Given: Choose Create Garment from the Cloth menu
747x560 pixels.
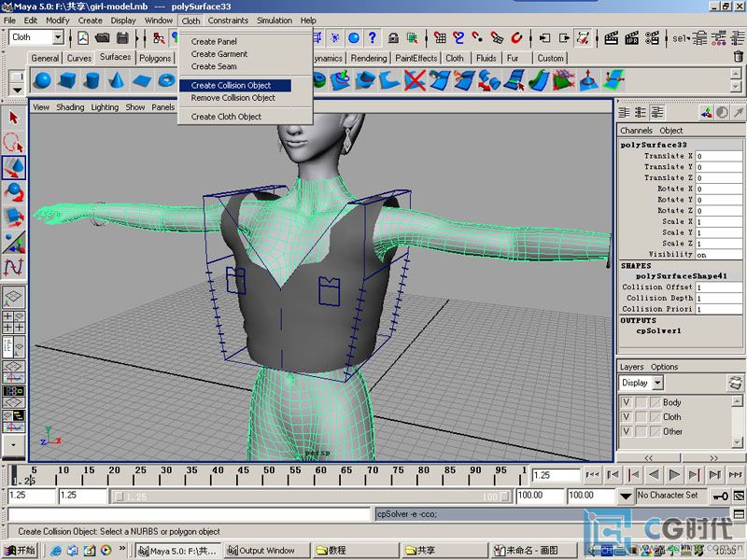Looking at the screenshot, I should click(219, 54).
